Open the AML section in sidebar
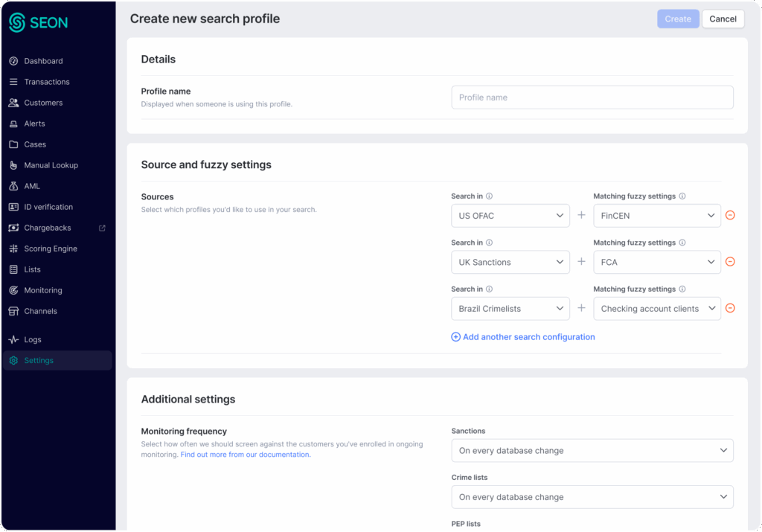 click(x=32, y=186)
